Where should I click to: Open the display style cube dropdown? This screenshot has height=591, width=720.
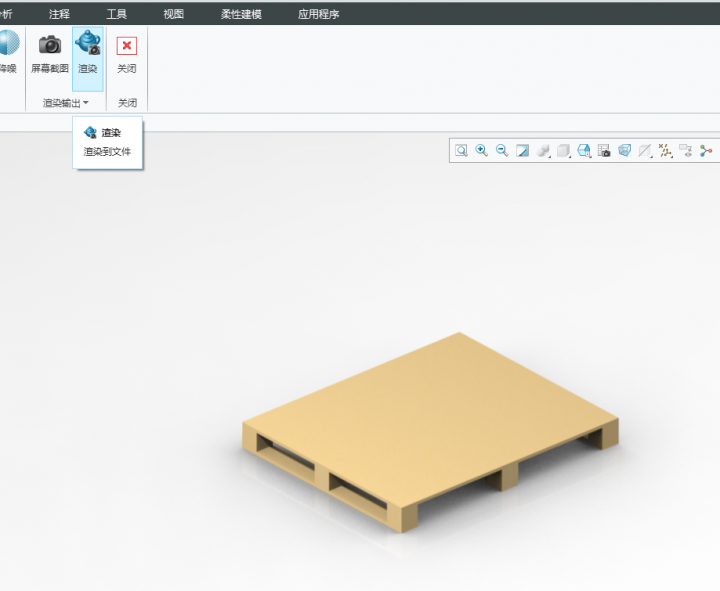564,151
